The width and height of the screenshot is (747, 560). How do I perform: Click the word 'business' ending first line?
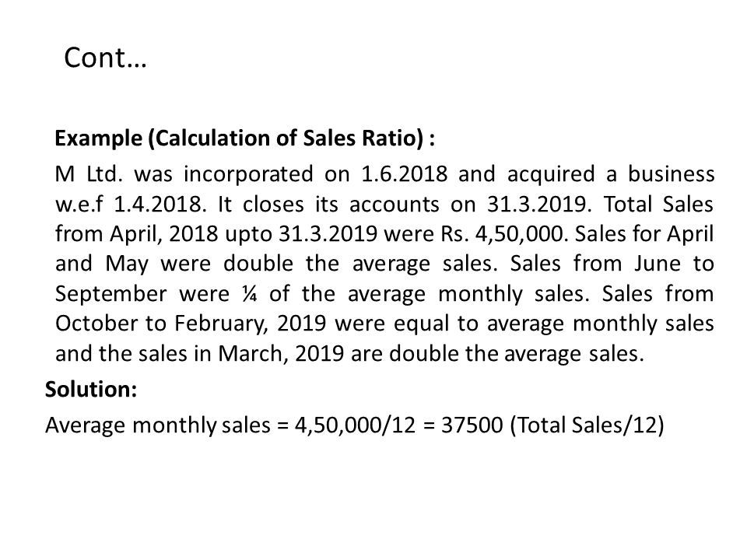click(671, 173)
